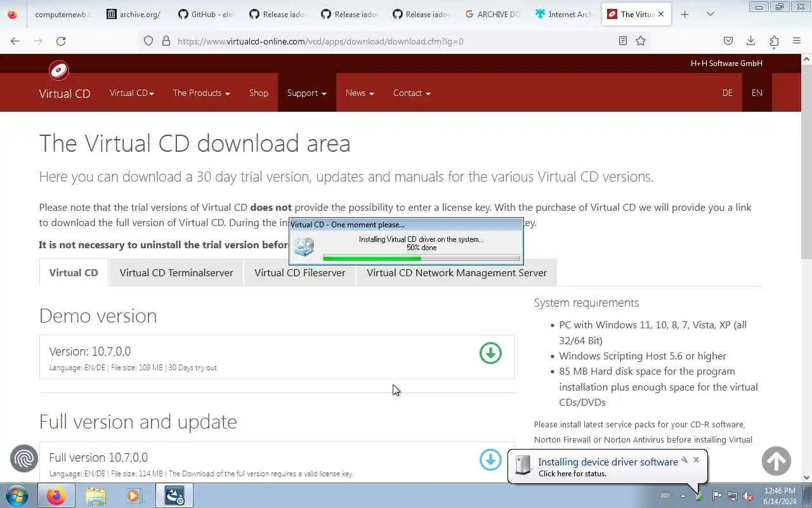The height and width of the screenshot is (508, 812).
Task: Expand the News dropdown menu
Action: (360, 93)
